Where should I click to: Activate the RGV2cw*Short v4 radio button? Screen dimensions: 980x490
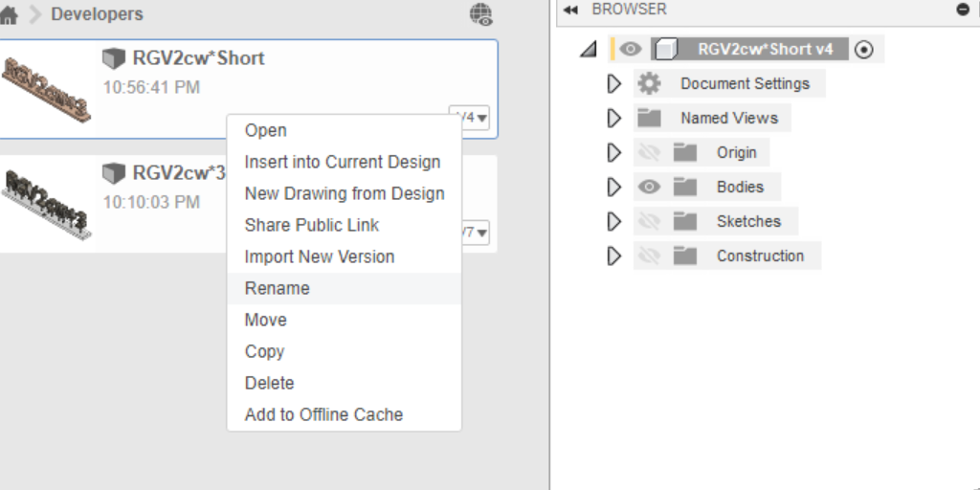click(x=863, y=50)
